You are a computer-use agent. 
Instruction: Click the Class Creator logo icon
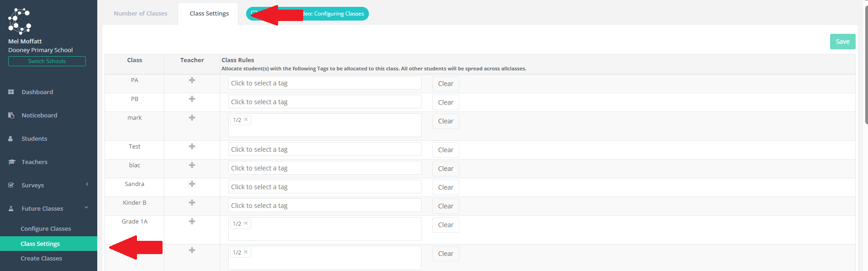pyautogui.click(x=20, y=21)
